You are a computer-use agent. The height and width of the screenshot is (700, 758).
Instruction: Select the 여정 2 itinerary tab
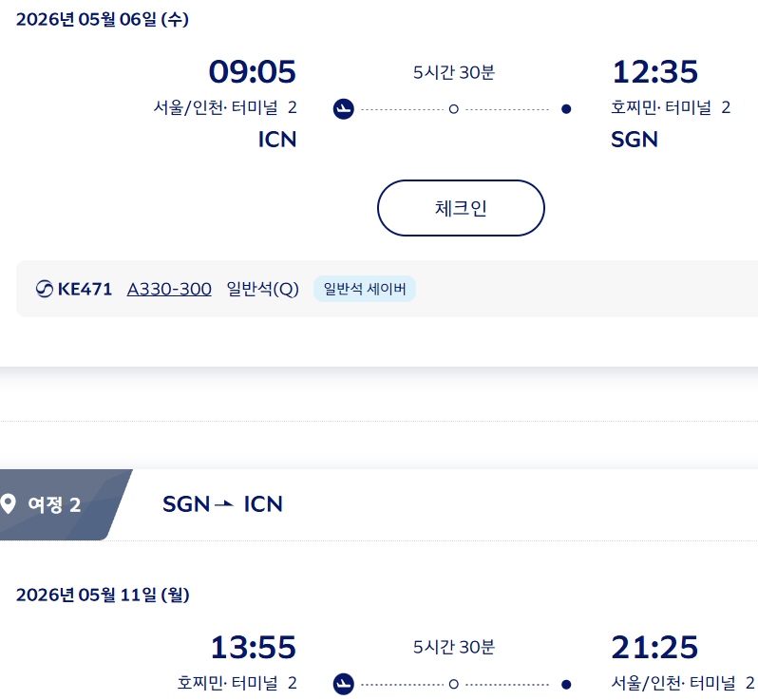pyautogui.click(x=54, y=504)
